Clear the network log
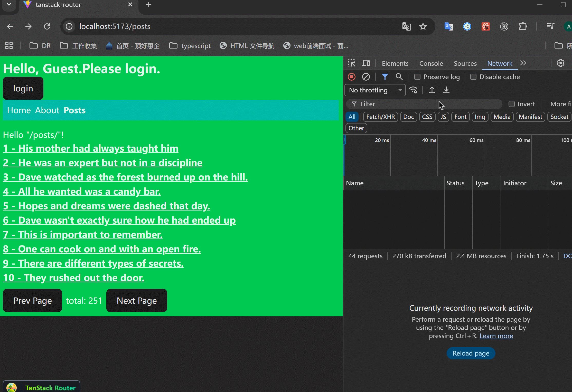The height and width of the screenshot is (392, 572). 366,77
